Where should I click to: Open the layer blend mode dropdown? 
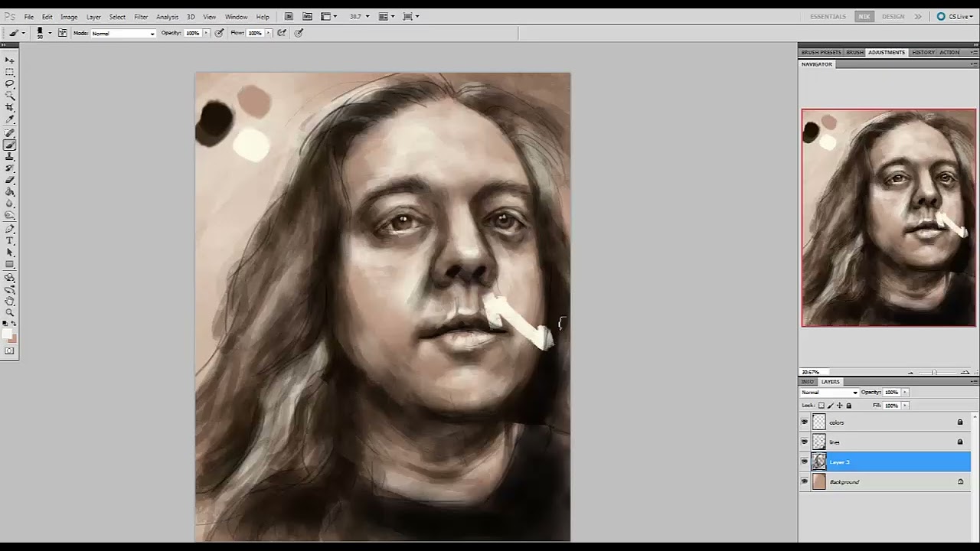829,392
